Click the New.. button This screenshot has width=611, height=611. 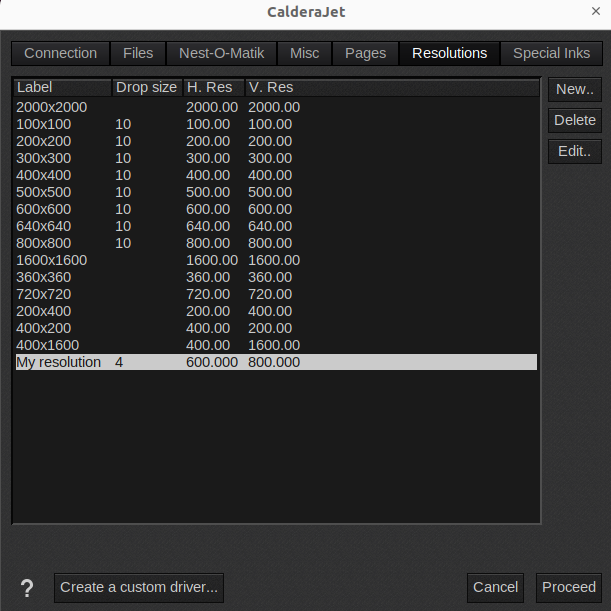tap(575, 89)
